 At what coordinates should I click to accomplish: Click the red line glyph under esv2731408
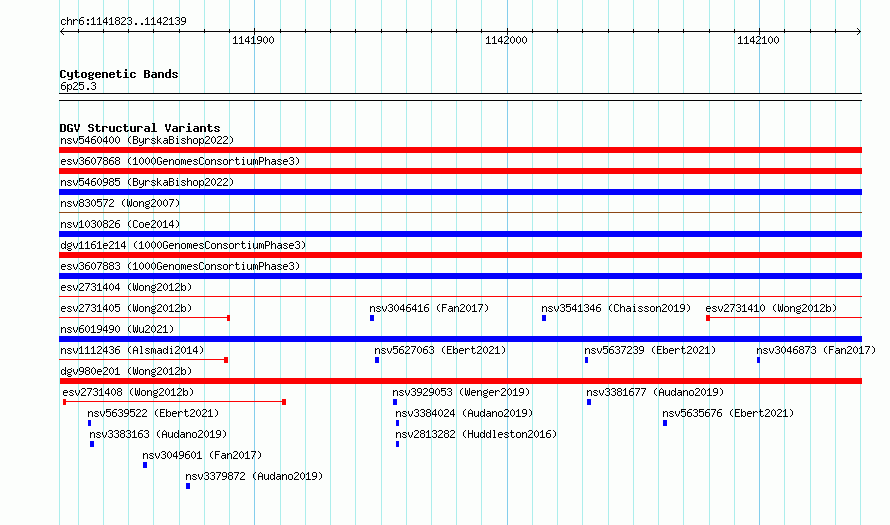(x=174, y=402)
